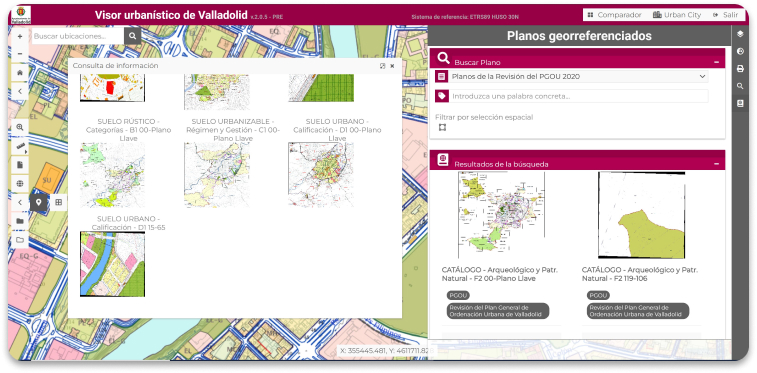
Task: Go back with the arrow below the home button
Action: pos(20,91)
